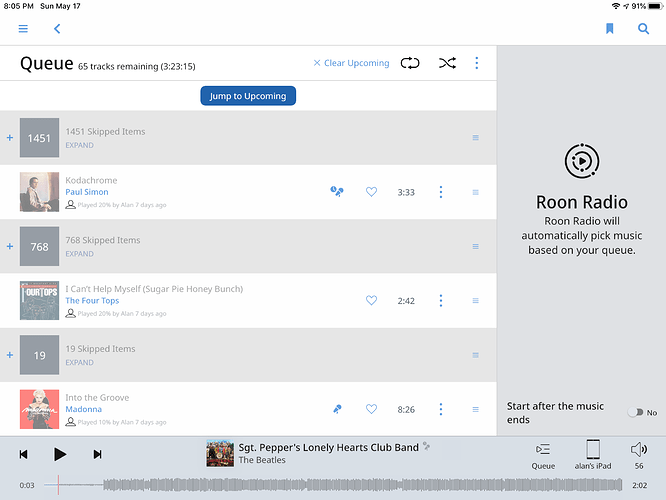The image size is (666, 500).
Task: Click the Sgt. Pepper's Lonely Hearts Club Band title
Action: (328, 447)
